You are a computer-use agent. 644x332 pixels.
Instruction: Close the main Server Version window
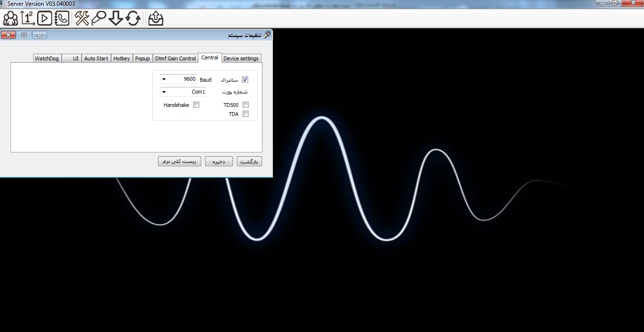coord(633,3)
